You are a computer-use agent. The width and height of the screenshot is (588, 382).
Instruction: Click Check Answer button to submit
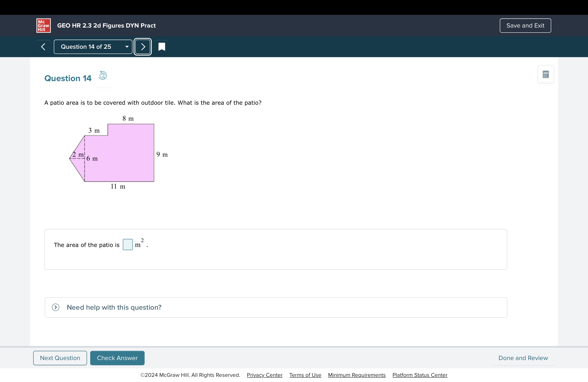click(x=117, y=358)
